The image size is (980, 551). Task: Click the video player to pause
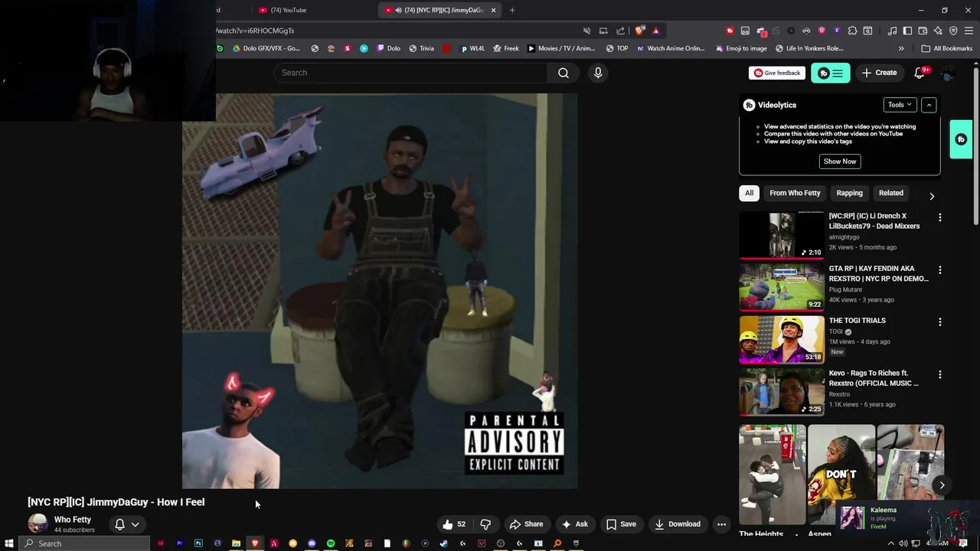coord(380,291)
